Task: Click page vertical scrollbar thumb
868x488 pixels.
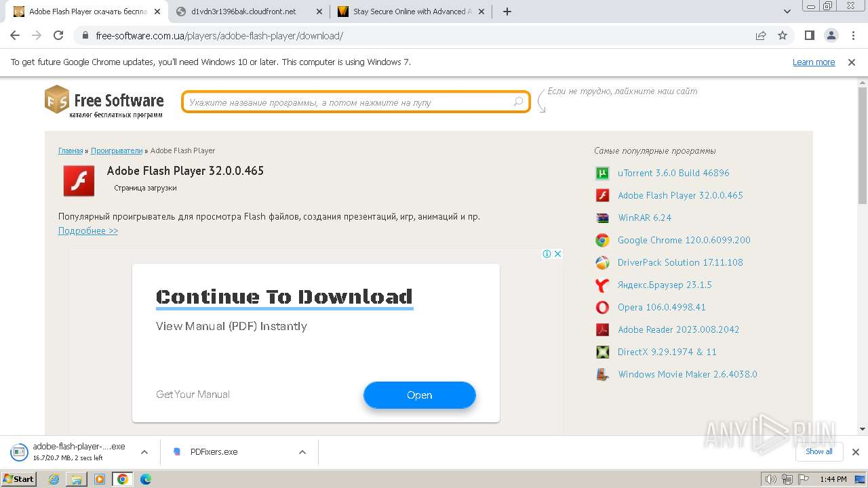Action: click(863, 146)
